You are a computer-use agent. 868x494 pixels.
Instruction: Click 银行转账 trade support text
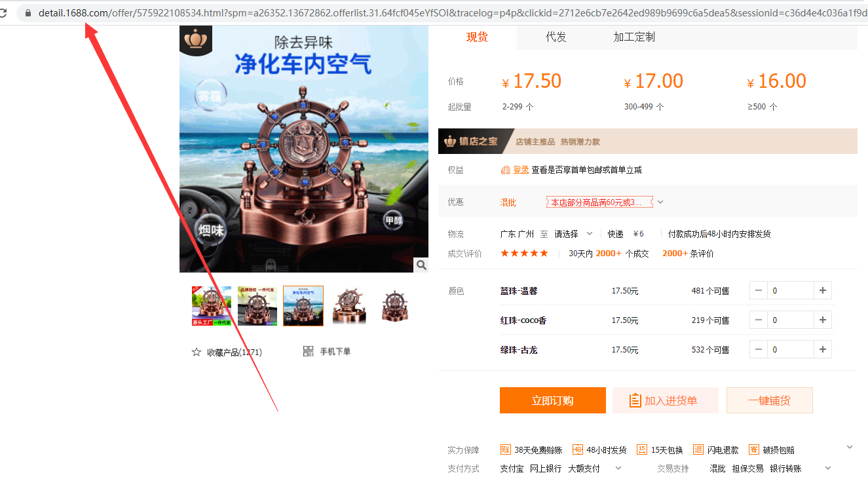click(x=785, y=468)
